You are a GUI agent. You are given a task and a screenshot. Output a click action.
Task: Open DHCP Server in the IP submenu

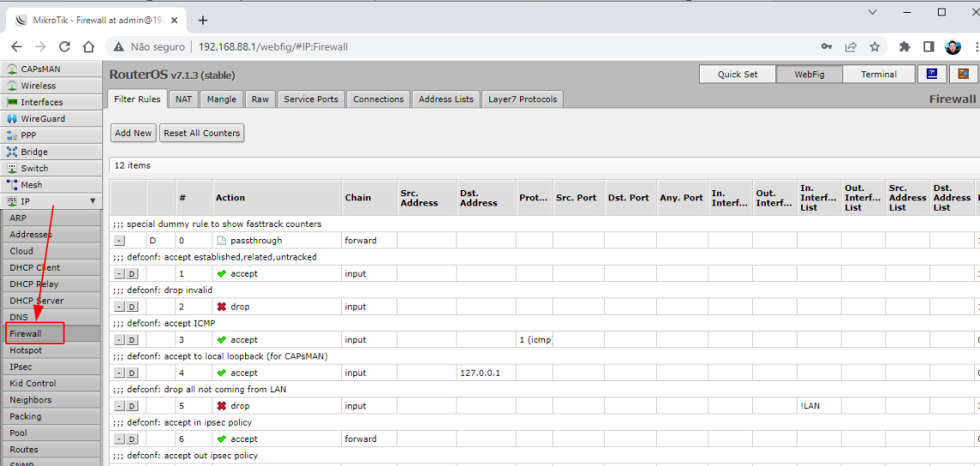click(x=52, y=301)
